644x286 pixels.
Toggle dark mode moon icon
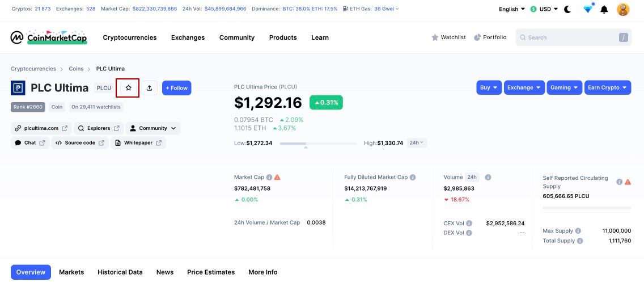pyautogui.click(x=567, y=9)
